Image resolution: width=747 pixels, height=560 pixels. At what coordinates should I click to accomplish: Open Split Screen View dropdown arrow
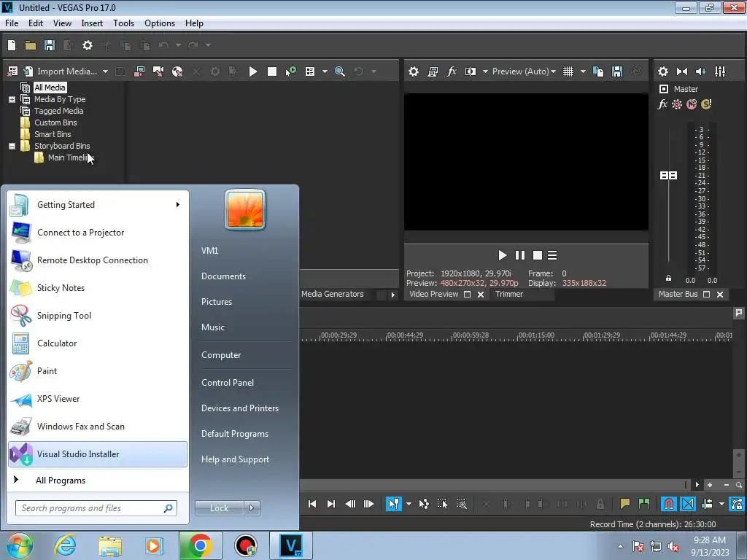485,71
